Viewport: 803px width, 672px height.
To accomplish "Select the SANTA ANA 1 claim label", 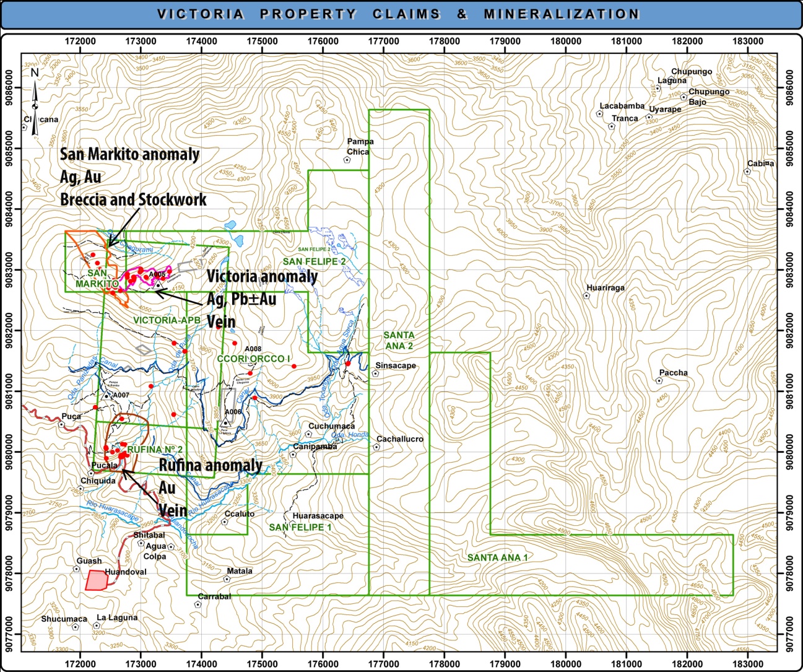I will point(497,557).
